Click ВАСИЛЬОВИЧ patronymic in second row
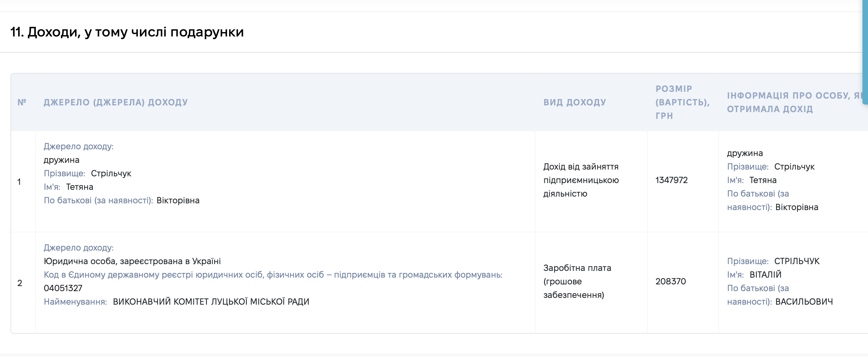This screenshot has width=868, height=357. [x=804, y=302]
